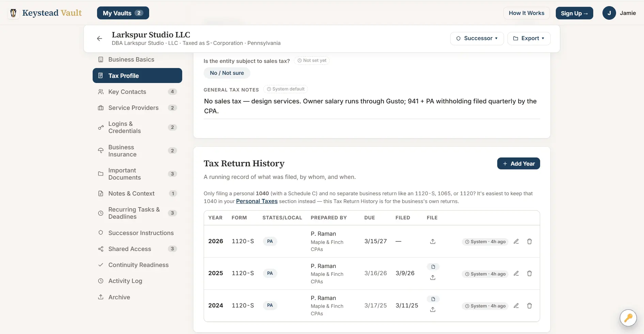Go back using the left arrow icon
This screenshot has width=644, height=334.
coord(99,39)
